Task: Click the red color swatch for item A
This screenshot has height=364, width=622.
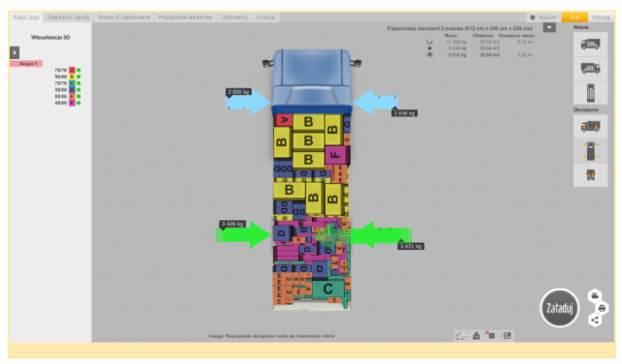Action: pos(72,70)
